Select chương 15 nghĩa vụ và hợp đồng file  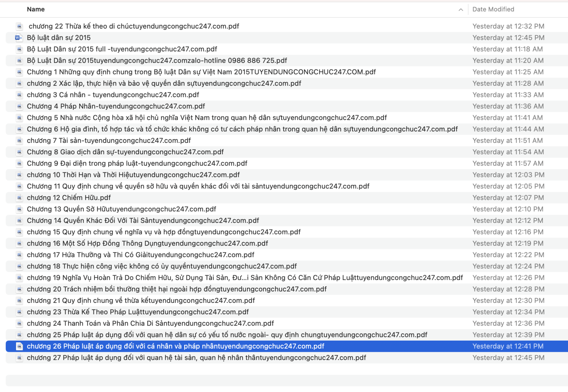point(164,232)
